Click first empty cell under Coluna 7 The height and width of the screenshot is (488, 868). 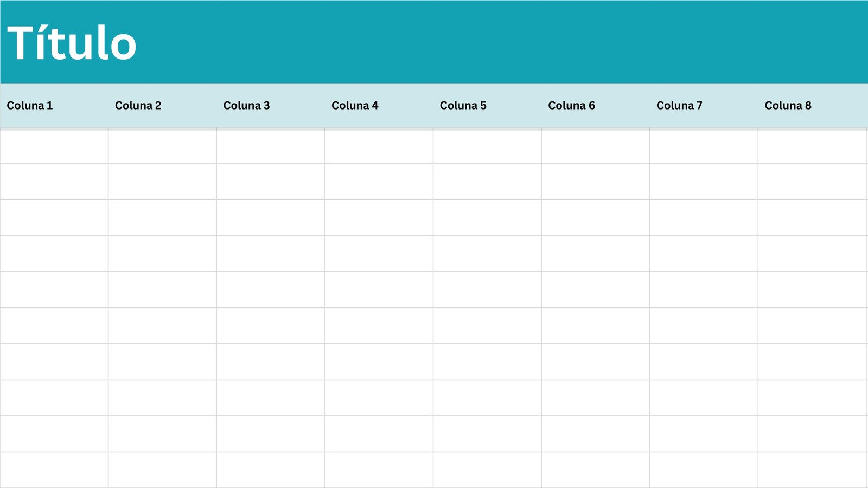click(704, 146)
